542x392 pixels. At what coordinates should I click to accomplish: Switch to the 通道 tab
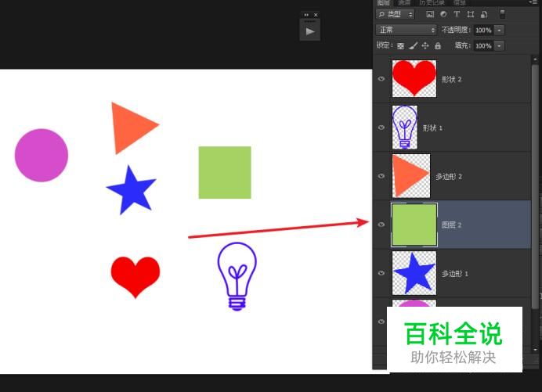click(404, 2)
